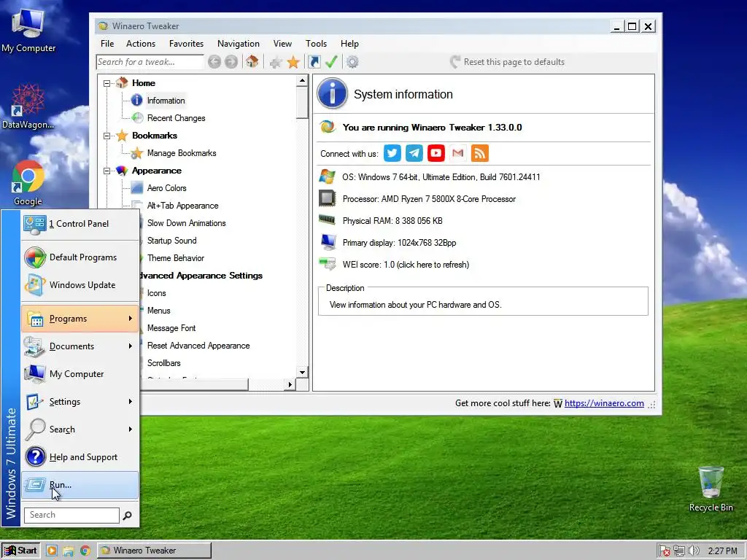The width and height of the screenshot is (747, 560).
Task: Click tree horizontal scrollbar right arrow
Action: point(290,384)
